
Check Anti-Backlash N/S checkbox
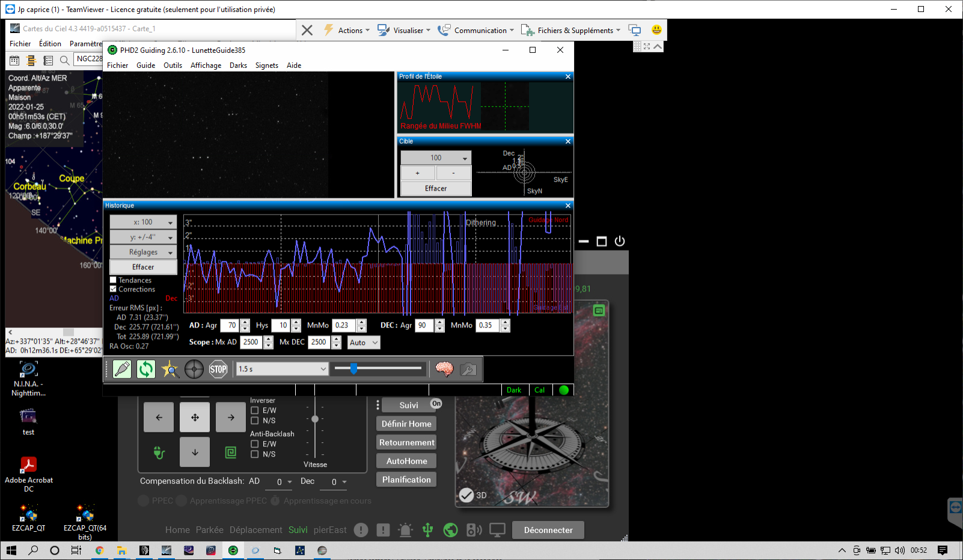coord(254,454)
